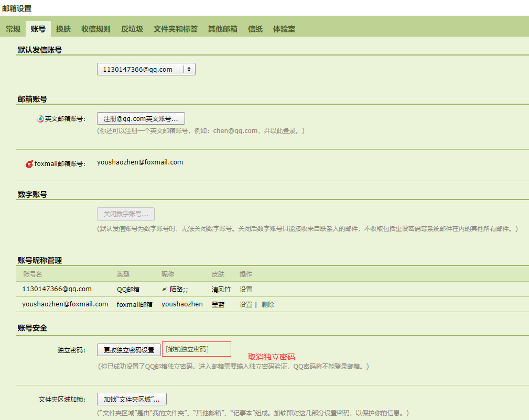This screenshot has height=420, width=529.
Task: Click the 墨蓝 skin cell
Action: point(218,304)
